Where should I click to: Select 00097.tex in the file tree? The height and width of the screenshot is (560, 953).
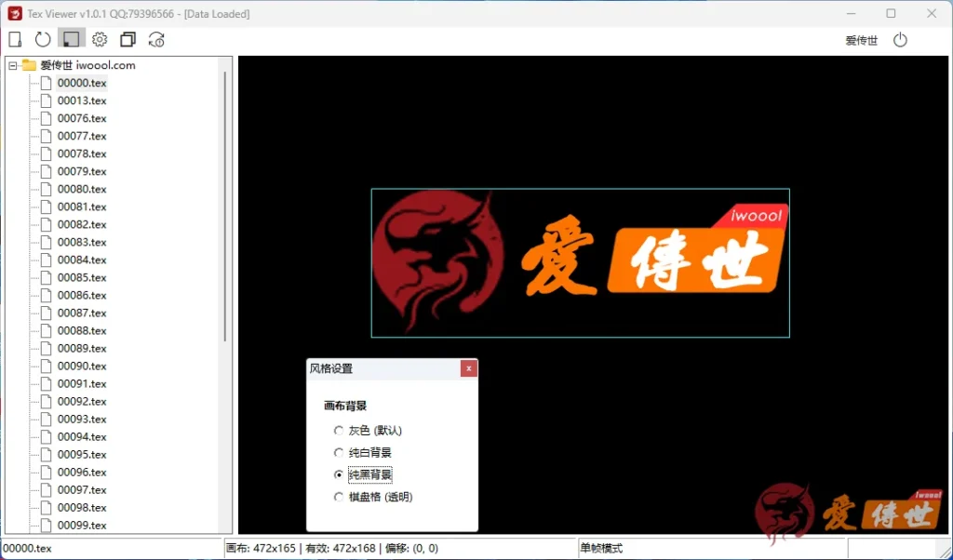(x=82, y=489)
